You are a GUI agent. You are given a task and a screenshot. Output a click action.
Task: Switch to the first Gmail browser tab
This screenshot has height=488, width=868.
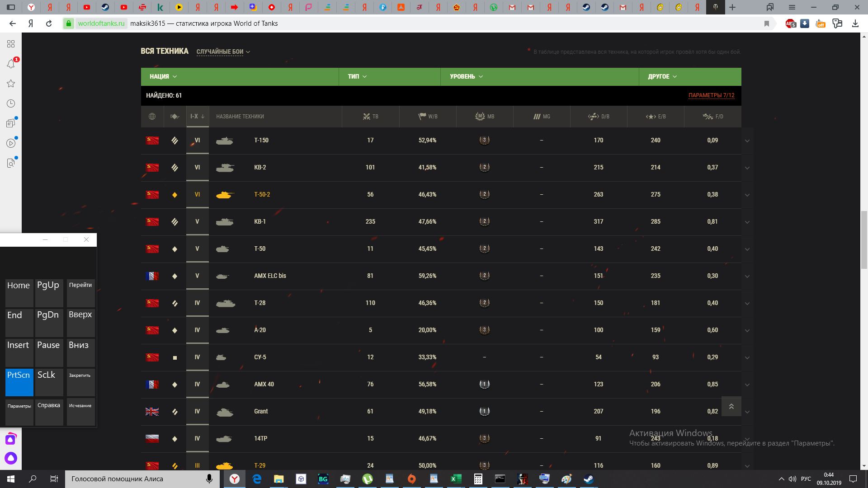point(512,7)
